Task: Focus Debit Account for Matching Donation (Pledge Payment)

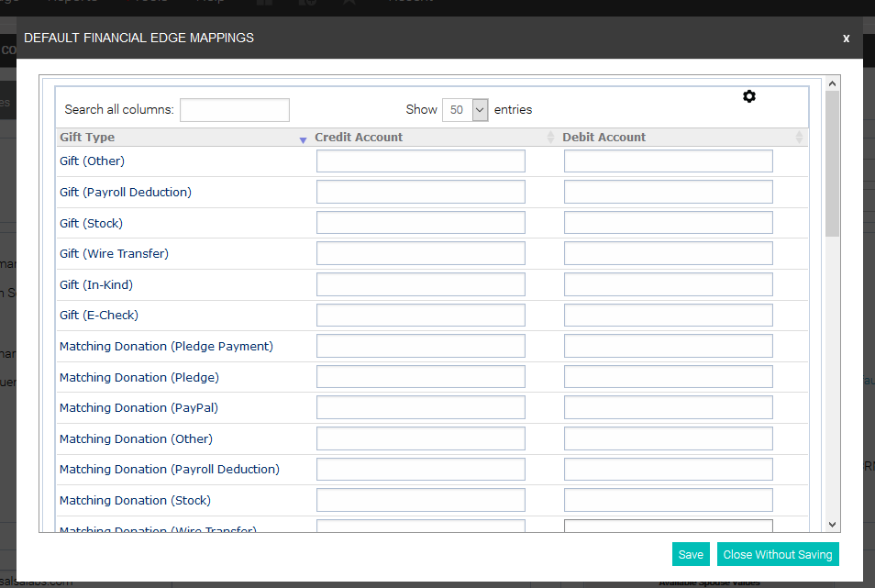Action: 669,346
